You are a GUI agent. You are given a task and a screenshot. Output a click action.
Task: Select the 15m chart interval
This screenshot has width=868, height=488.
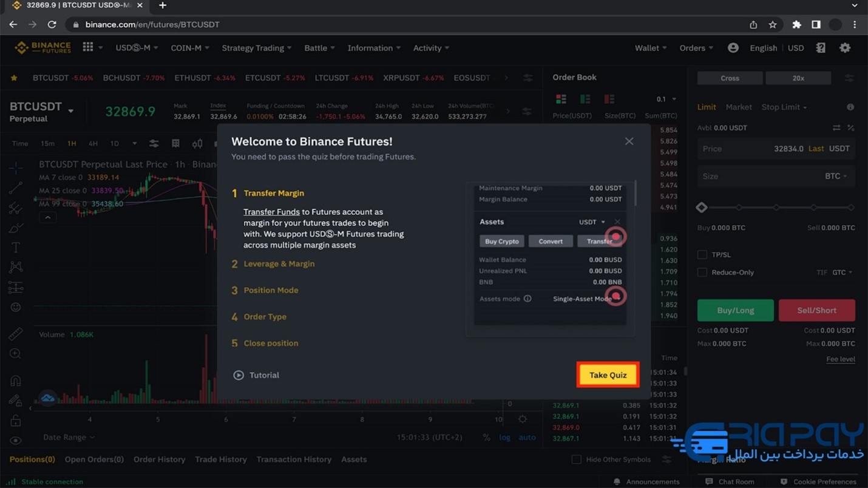pyautogui.click(x=47, y=144)
